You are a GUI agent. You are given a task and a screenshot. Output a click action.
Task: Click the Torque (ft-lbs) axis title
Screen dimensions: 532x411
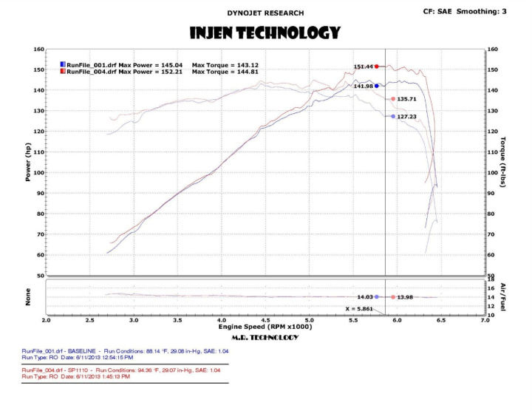point(502,161)
